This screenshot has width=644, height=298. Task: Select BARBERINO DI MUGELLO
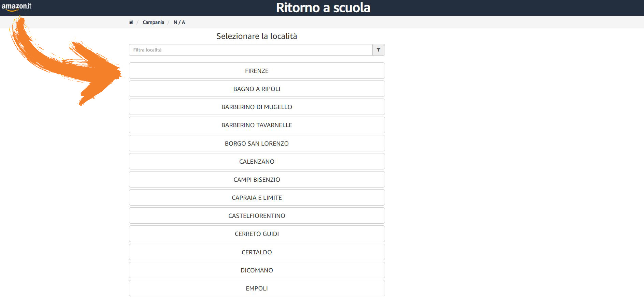tap(257, 107)
